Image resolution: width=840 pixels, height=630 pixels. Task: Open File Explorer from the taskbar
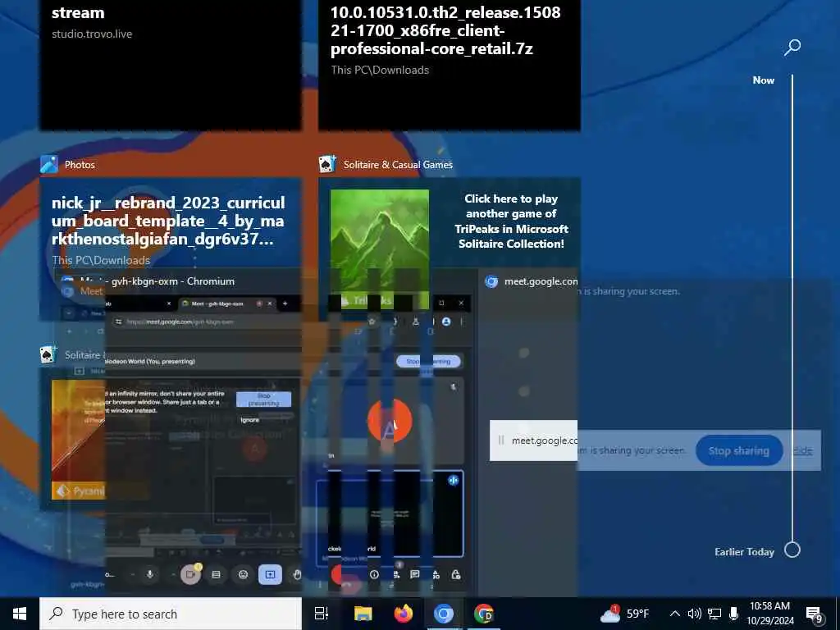[x=363, y=614]
